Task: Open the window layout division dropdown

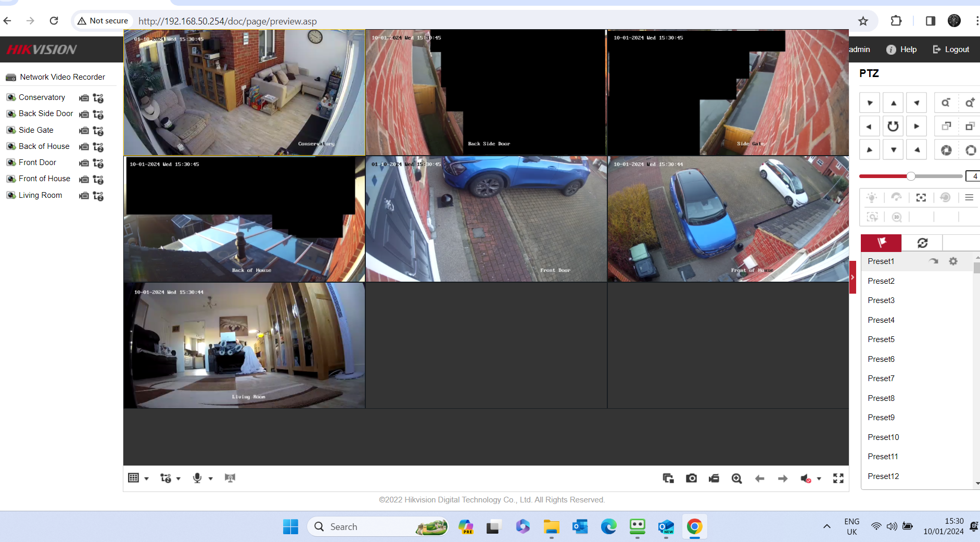Action: point(146,477)
